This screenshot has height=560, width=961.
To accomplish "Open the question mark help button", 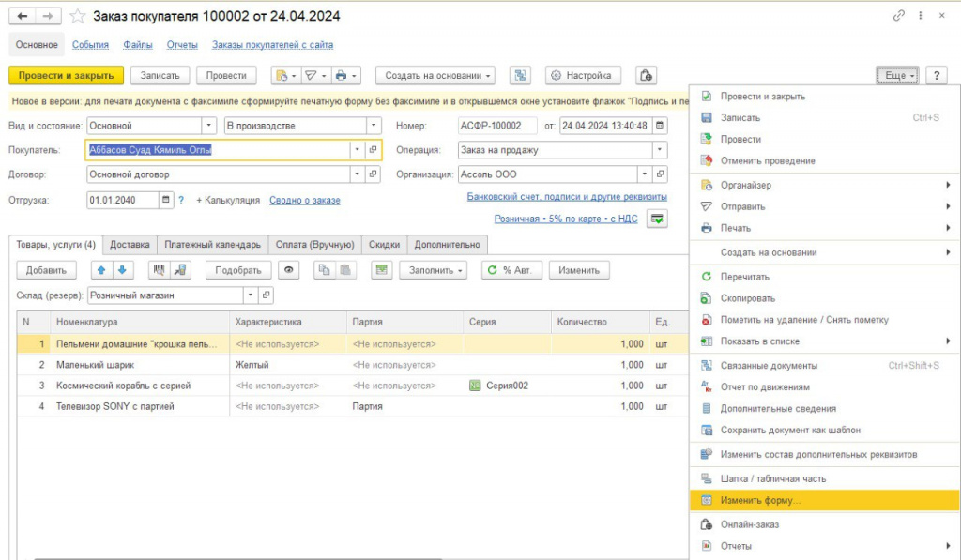I will [937, 75].
